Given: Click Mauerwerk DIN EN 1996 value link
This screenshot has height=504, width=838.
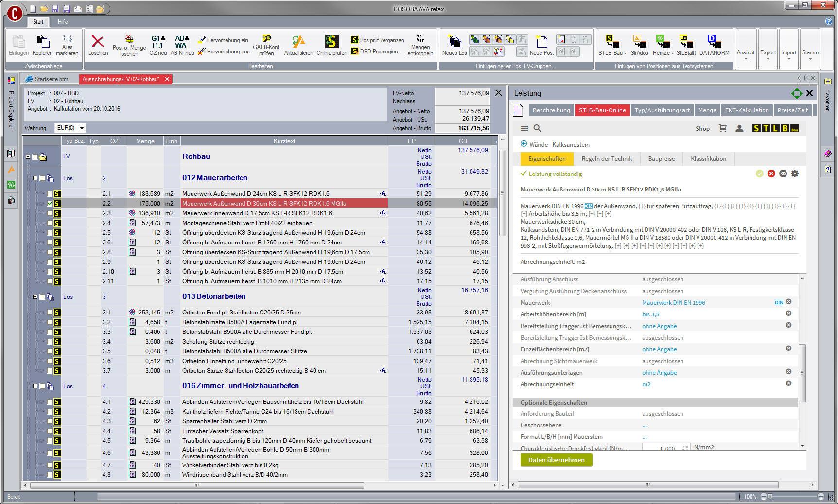Looking at the screenshot, I should (673, 303).
